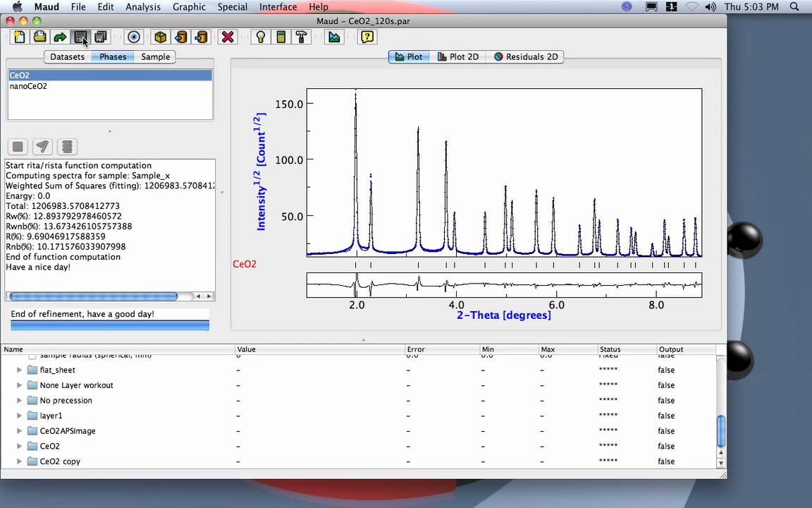812x508 pixels.
Task: Click the blue circular target icon
Action: tap(134, 37)
